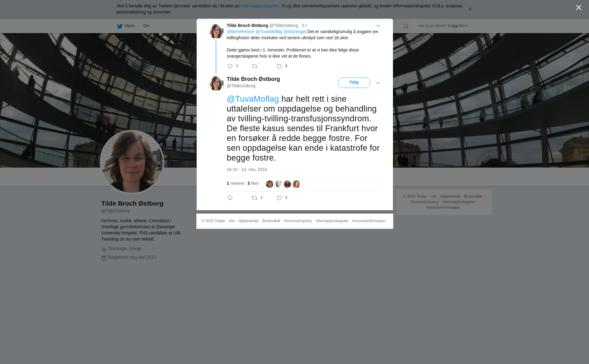Click the retweet icon under the main tweet

pyautogui.click(x=255, y=198)
